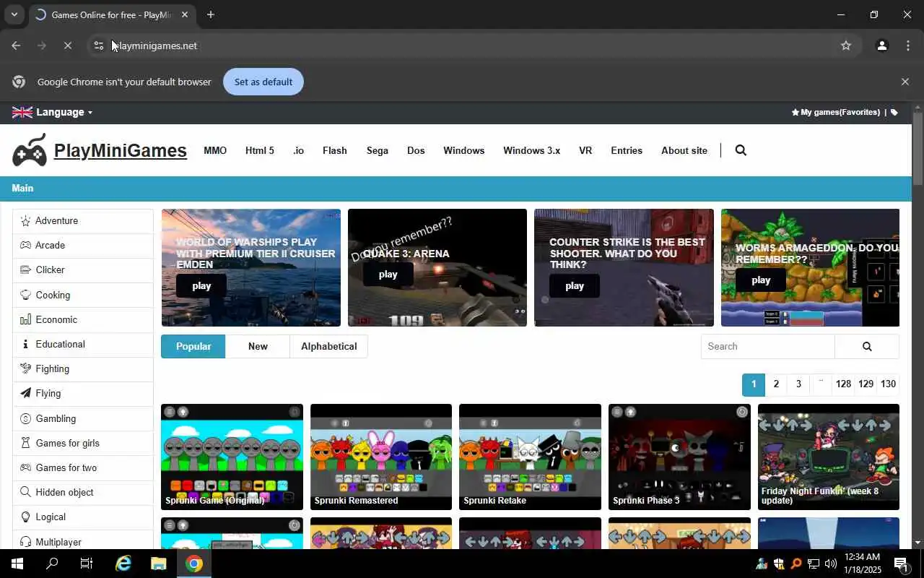Open My games (Favorites) link
Screen dimensions: 924x578
836,112
